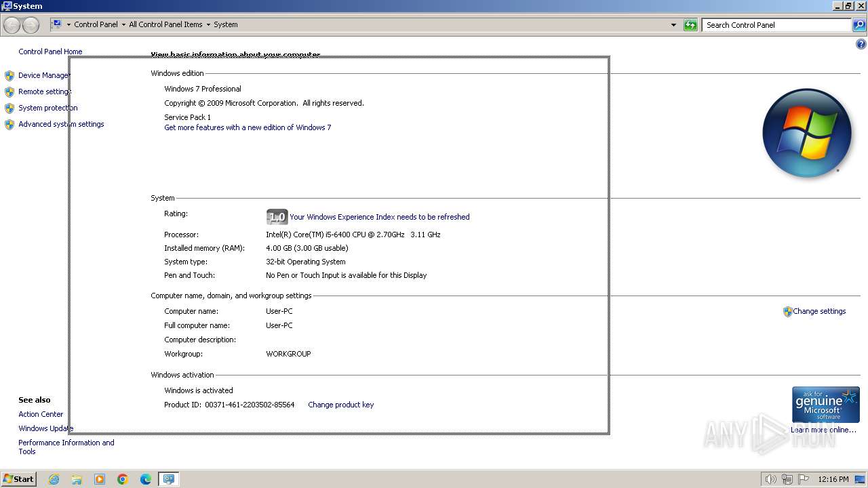
Task: Open the Start menu
Action: point(18,479)
